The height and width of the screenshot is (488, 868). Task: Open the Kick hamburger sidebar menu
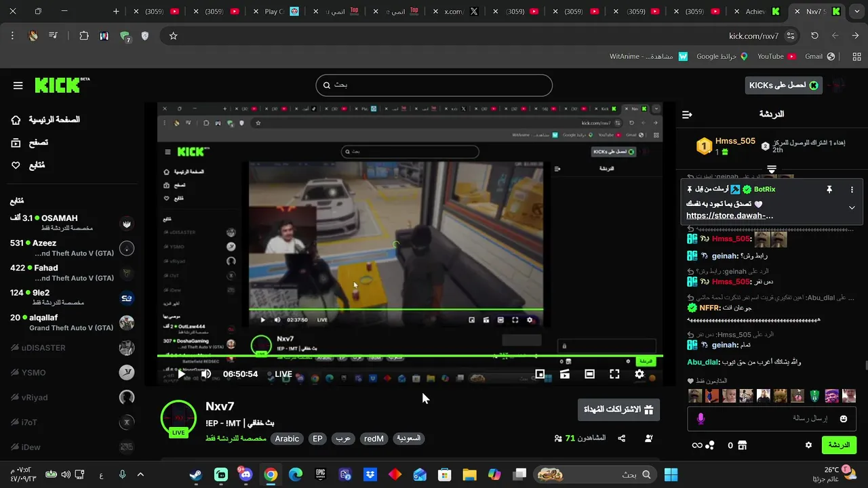tap(18, 85)
